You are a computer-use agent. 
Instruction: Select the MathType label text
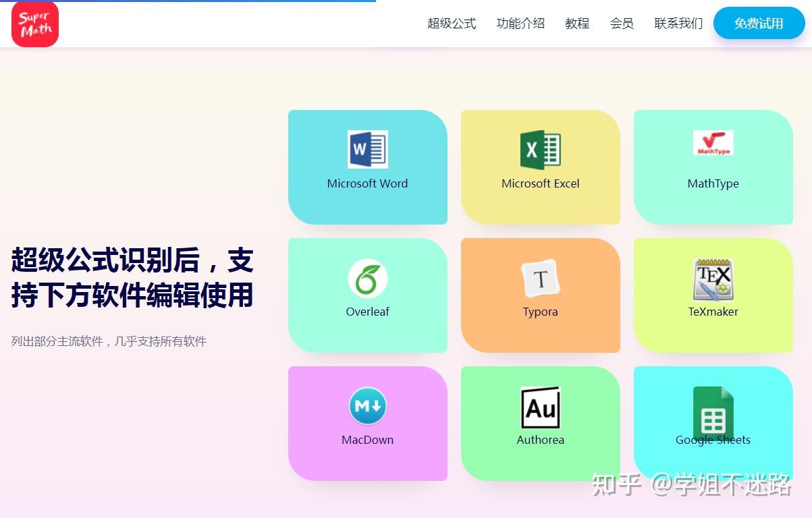tap(713, 183)
